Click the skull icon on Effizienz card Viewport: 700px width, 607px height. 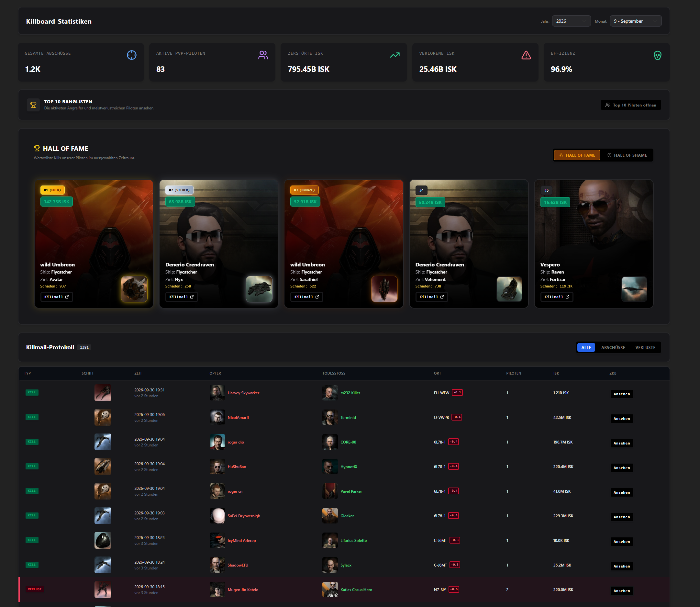657,55
